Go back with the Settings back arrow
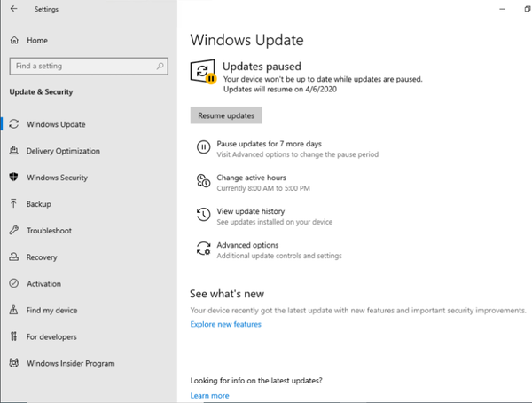The height and width of the screenshot is (403, 532). coord(13,9)
